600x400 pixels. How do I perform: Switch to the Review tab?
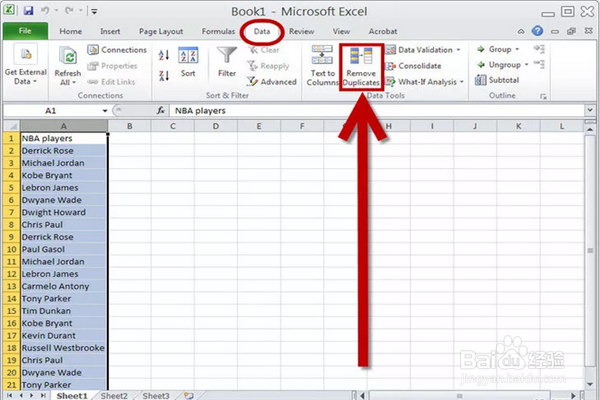302,31
